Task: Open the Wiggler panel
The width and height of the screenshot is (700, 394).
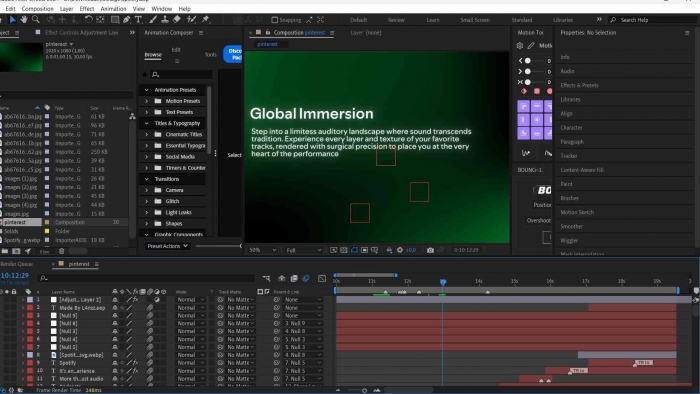Action: [x=569, y=241]
